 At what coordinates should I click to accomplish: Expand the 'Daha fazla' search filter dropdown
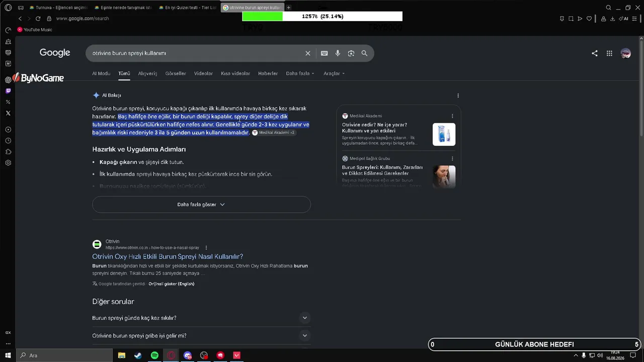pos(300,73)
